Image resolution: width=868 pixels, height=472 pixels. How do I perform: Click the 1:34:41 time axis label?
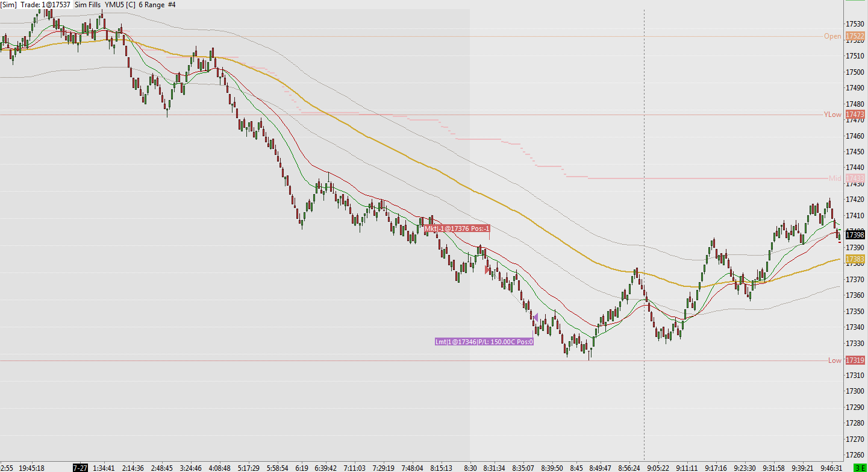[x=105, y=468]
